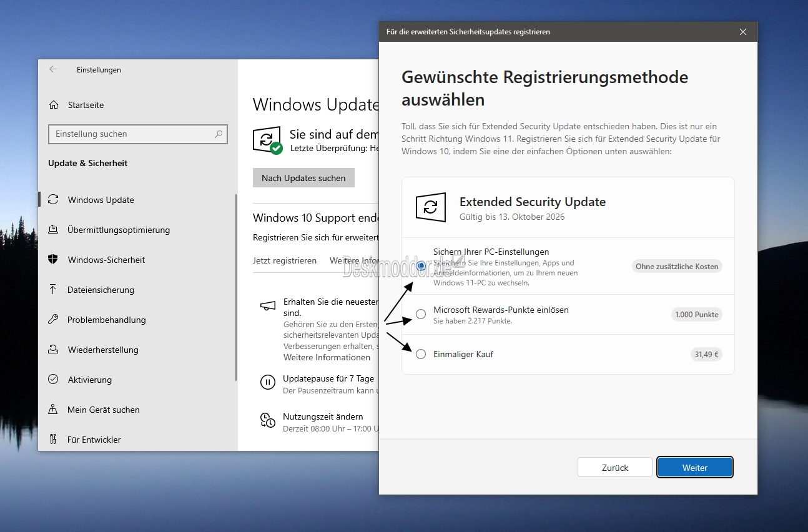Click the Dateiensicherung upload arrow icon

53,290
